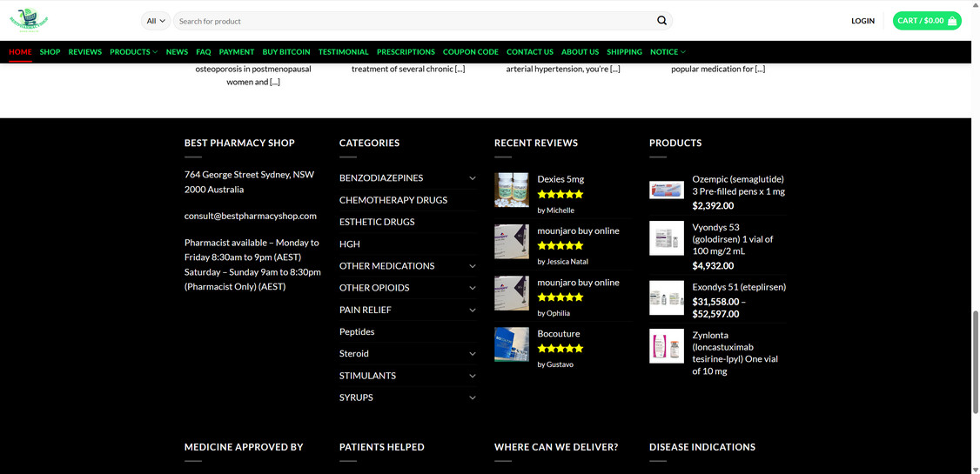
Task: Expand the OTHER MEDICATIONS chevron
Action: [473, 265]
